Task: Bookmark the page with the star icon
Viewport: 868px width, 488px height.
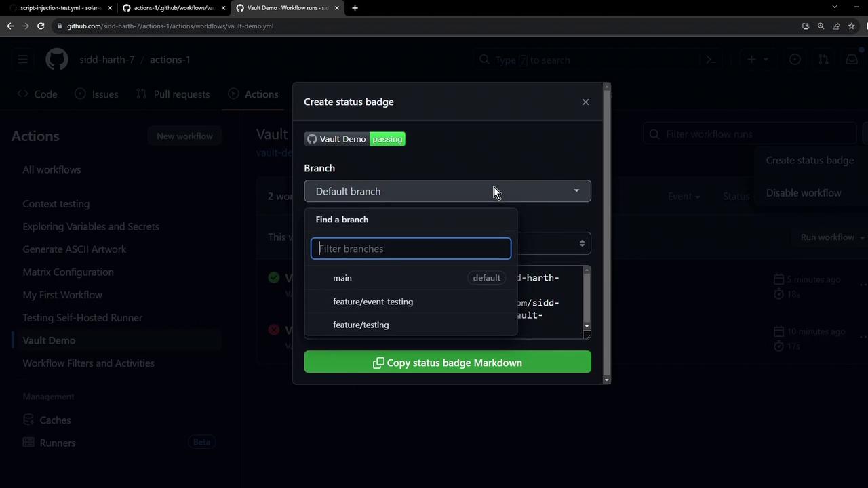Action: pos(852,26)
